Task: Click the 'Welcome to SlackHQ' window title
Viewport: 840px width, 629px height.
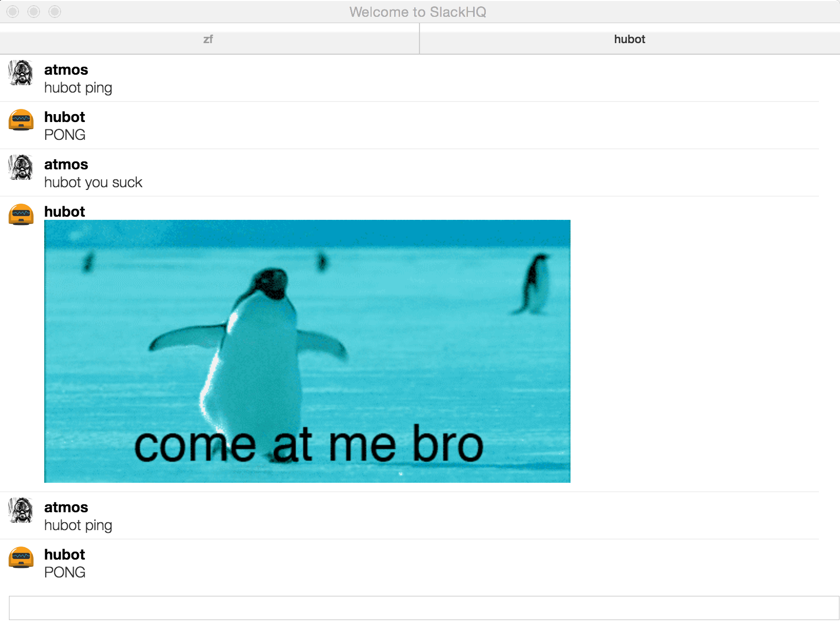Action: [418, 12]
